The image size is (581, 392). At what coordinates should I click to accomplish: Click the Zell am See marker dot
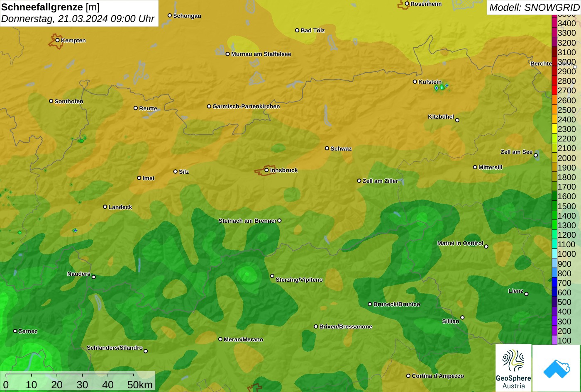tap(536, 156)
